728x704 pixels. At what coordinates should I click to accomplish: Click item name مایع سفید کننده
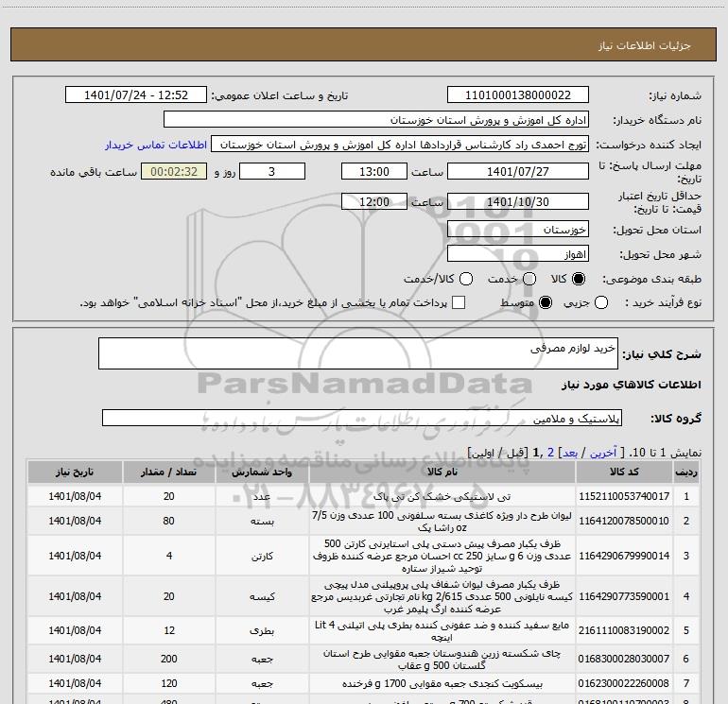[442, 630]
